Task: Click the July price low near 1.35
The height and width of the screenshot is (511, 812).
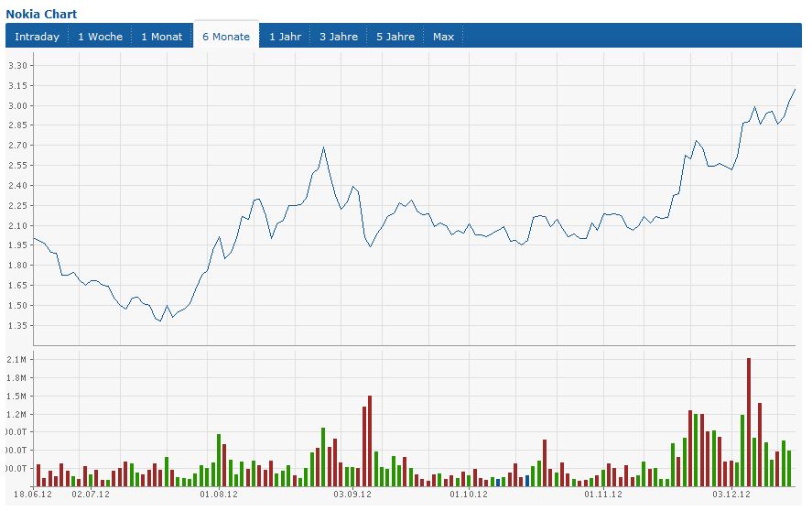Action: (x=160, y=321)
